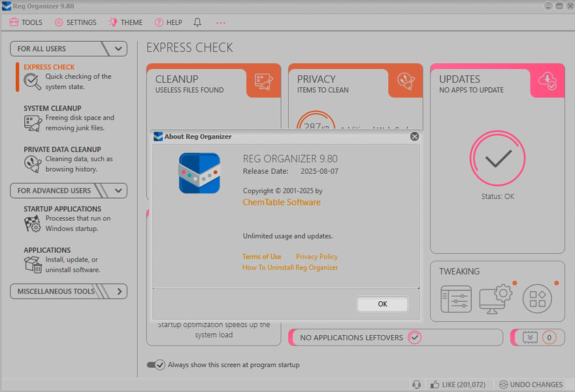Open the ChemTable Software link
This screenshot has width=575, height=392.
click(x=282, y=203)
